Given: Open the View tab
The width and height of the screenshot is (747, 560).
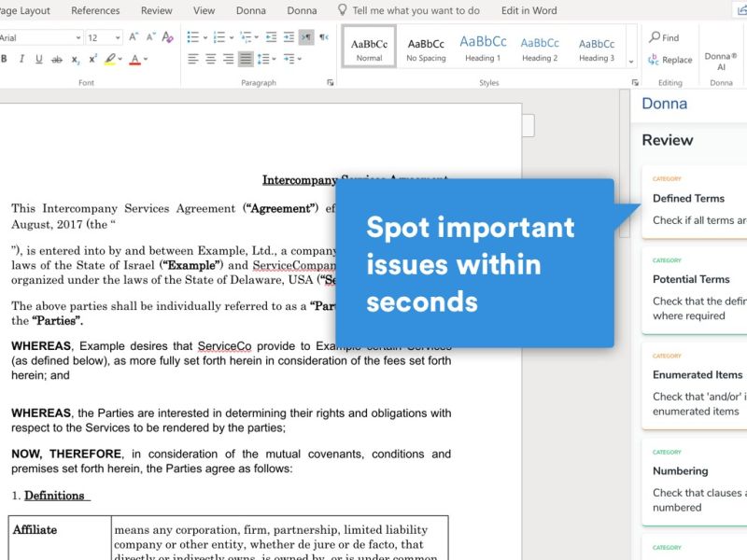Looking at the screenshot, I should coord(204,10).
